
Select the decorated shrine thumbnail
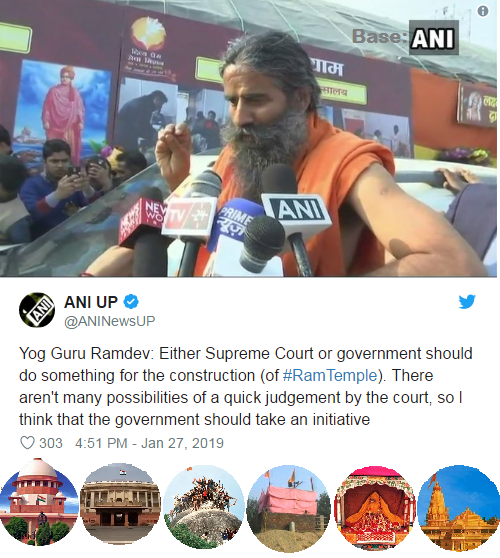[x=374, y=508]
